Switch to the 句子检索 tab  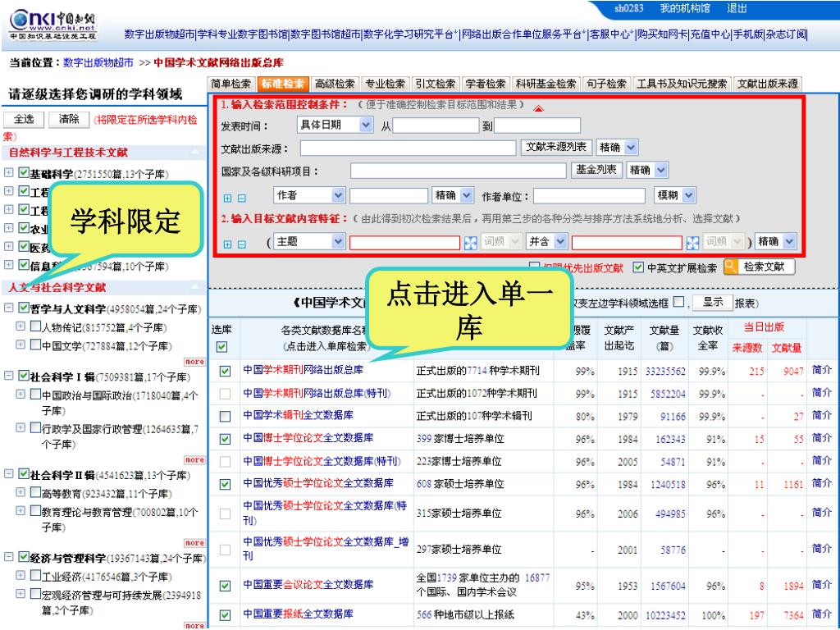click(606, 84)
